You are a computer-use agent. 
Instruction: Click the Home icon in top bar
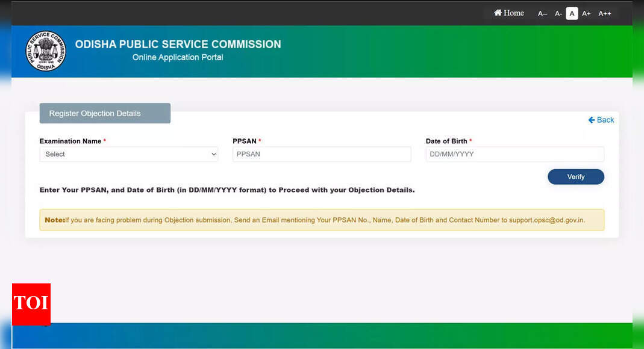point(498,13)
